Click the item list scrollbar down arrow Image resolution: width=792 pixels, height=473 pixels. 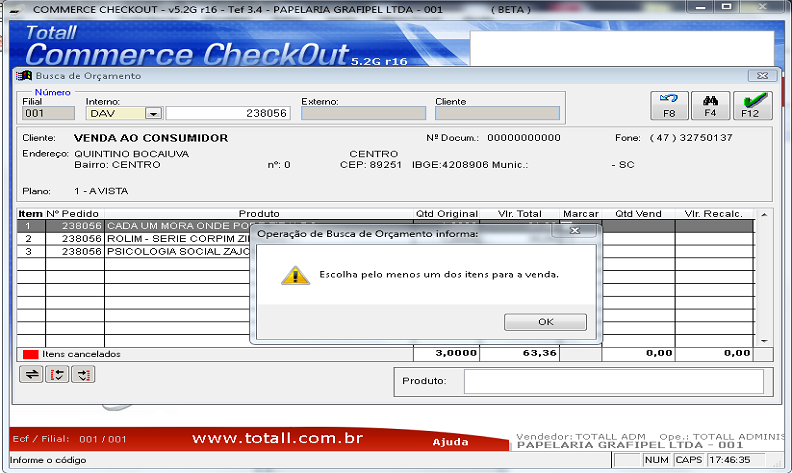tap(764, 340)
